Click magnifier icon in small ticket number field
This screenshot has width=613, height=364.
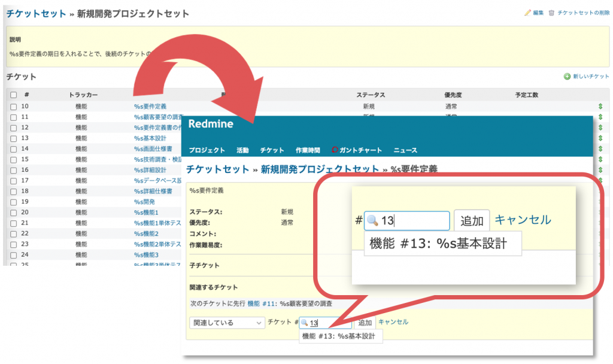click(304, 323)
